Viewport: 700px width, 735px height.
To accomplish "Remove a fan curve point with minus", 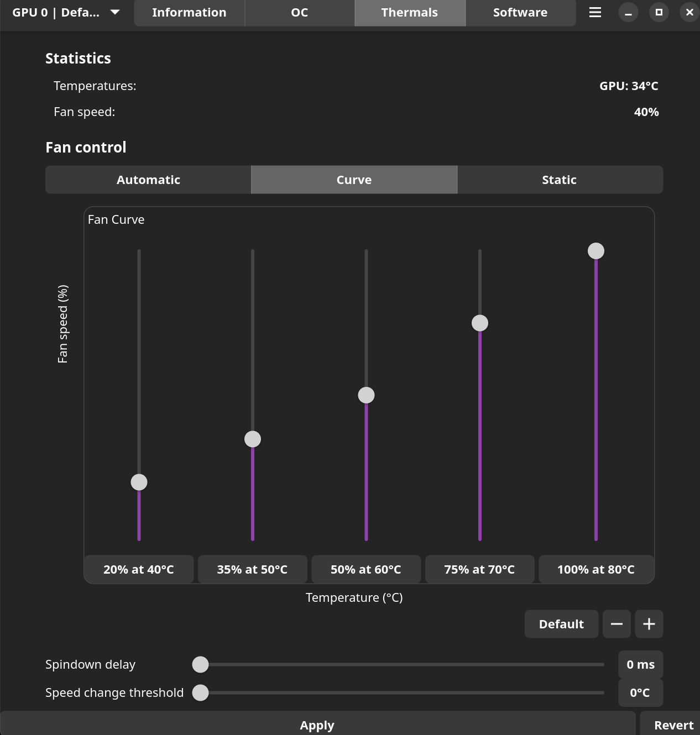I will coord(617,624).
